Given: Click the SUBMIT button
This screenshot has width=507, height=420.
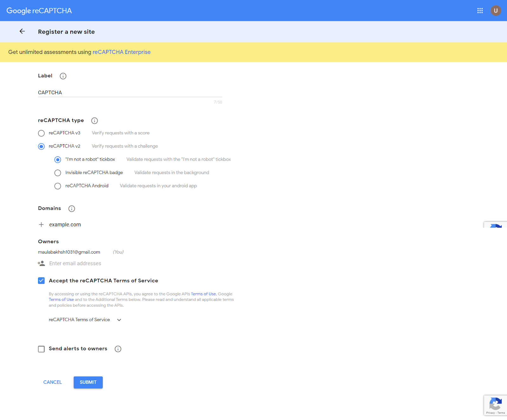Looking at the screenshot, I should 88,382.
